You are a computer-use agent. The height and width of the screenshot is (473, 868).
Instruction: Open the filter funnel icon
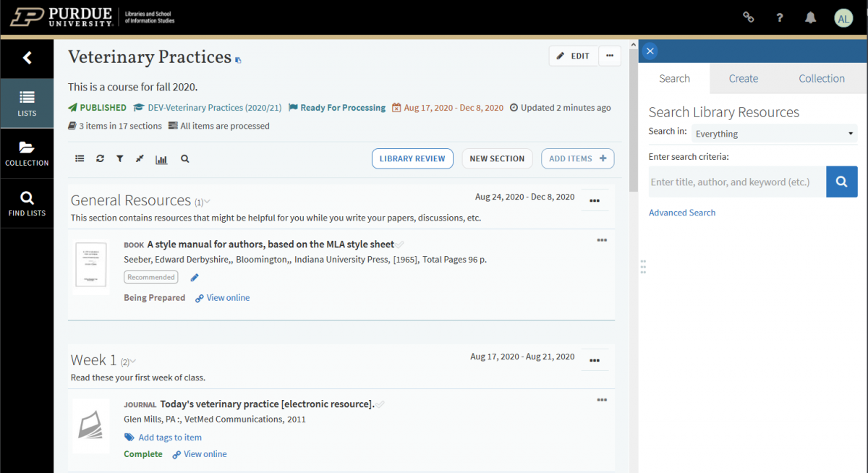coord(120,158)
